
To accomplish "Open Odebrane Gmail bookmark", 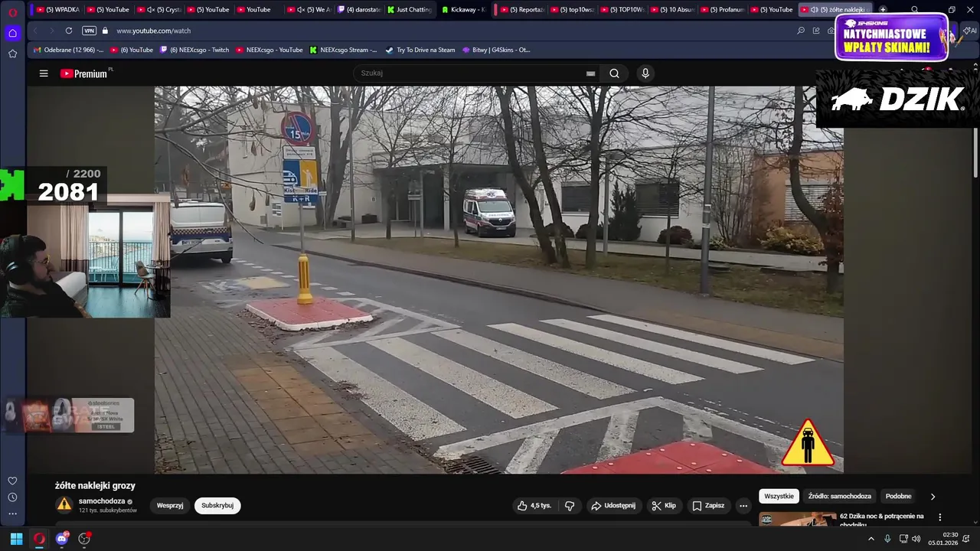I will click(x=68, y=50).
